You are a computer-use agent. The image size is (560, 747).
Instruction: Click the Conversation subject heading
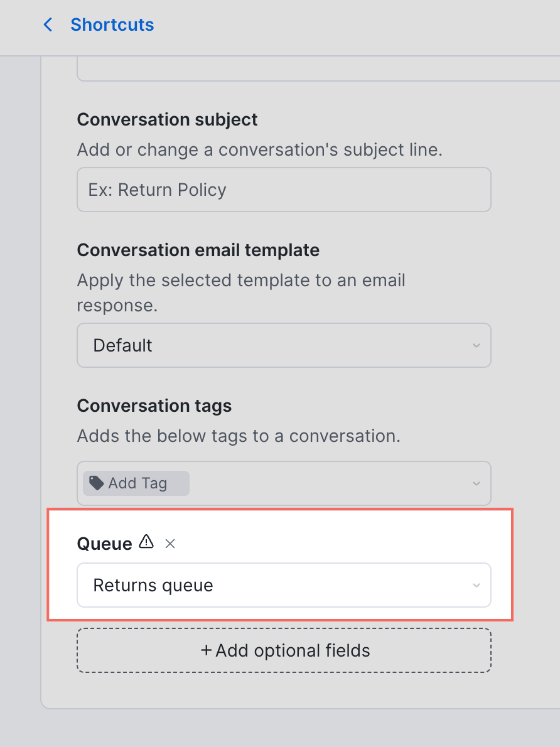pos(167,119)
